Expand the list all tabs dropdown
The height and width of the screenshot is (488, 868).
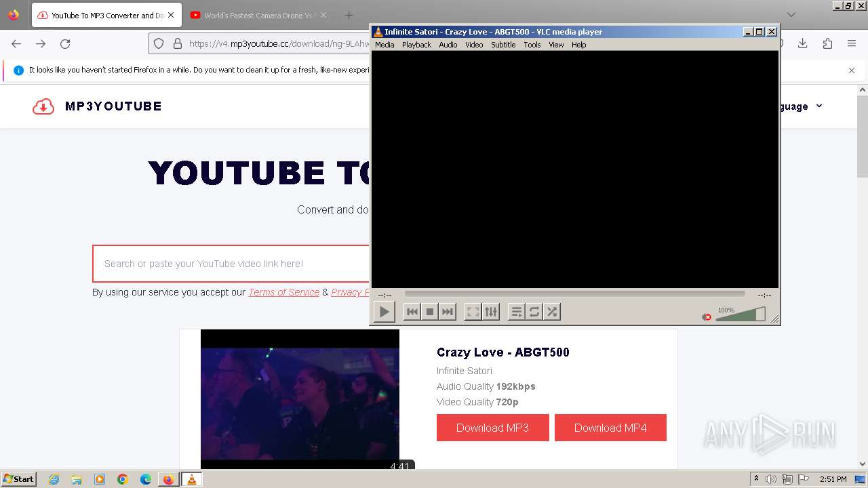click(x=791, y=15)
